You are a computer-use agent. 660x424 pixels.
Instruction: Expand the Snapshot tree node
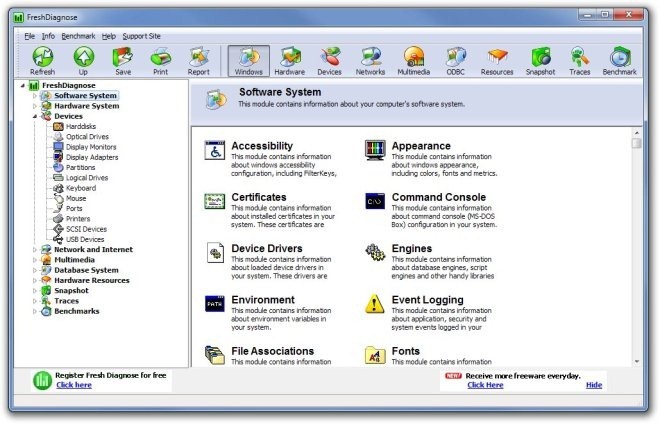[x=35, y=291]
